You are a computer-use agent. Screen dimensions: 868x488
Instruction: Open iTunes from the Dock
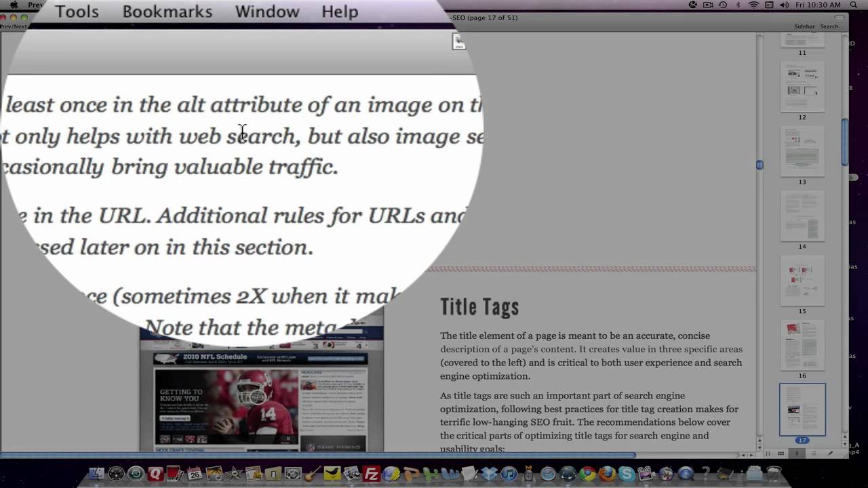[x=509, y=474]
